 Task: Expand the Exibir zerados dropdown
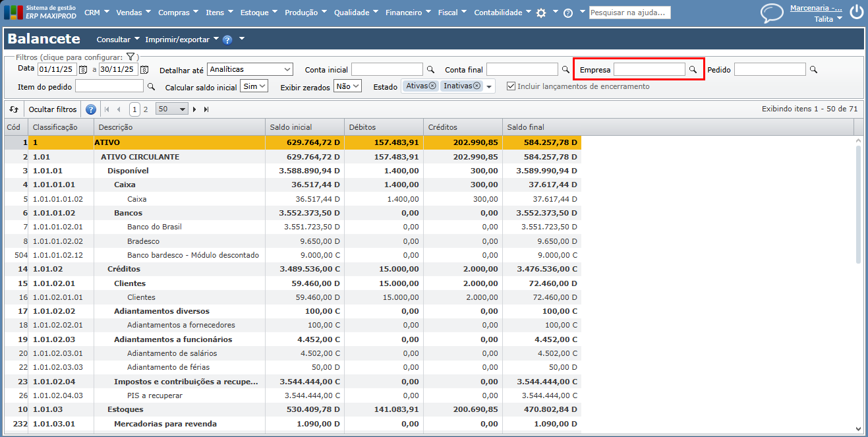348,86
